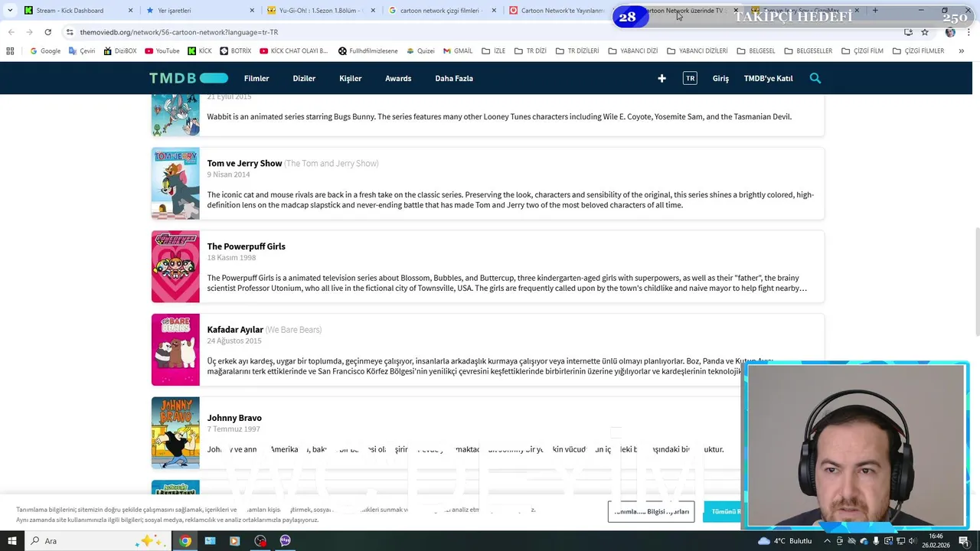This screenshot has height=551, width=980.
Task: Switch to Cartoon Network'te Yayınlanmış tab
Action: (556, 11)
